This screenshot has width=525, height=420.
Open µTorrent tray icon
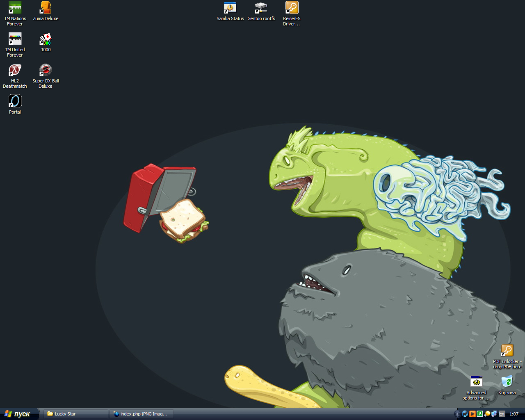(479, 414)
